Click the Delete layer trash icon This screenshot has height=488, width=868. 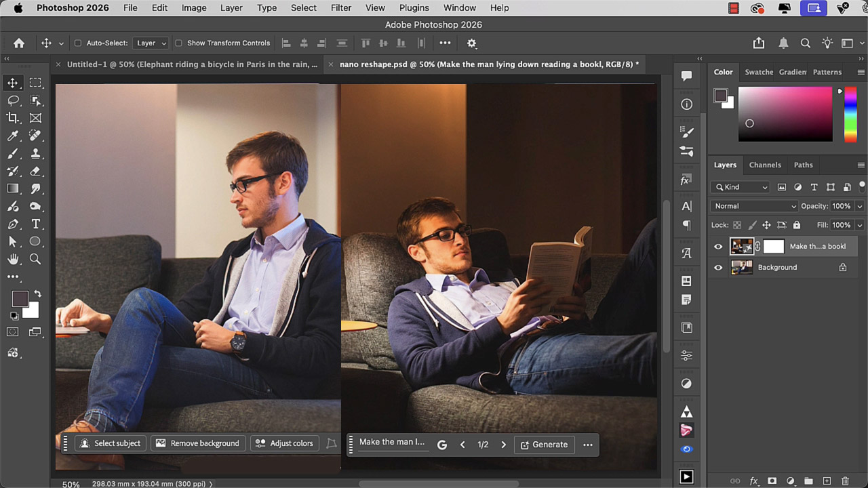(845, 481)
